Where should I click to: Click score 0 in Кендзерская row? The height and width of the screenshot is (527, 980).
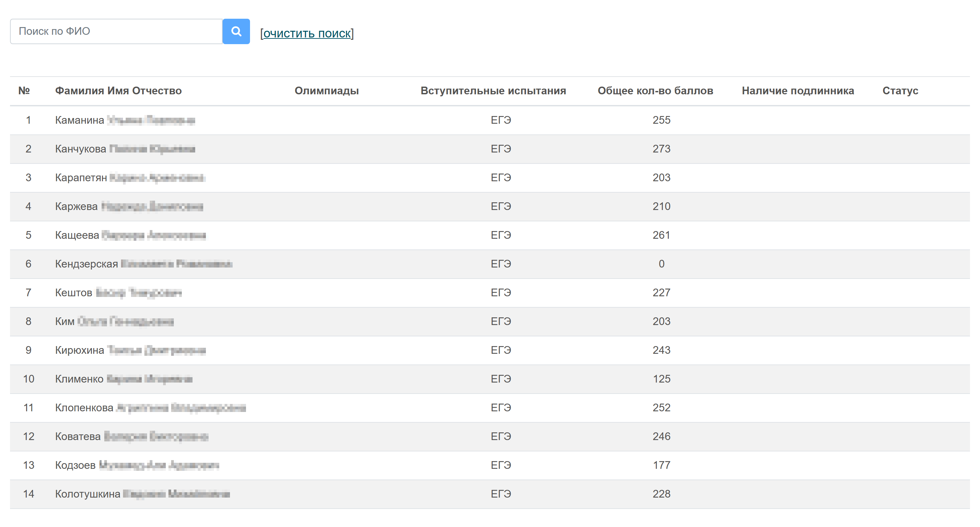pyautogui.click(x=661, y=264)
